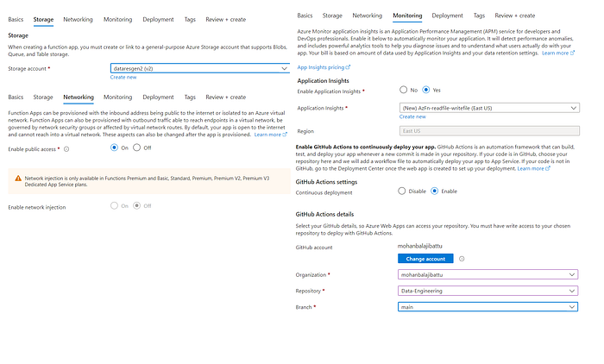
Task: Select On for Enable public access
Action: (x=114, y=147)
